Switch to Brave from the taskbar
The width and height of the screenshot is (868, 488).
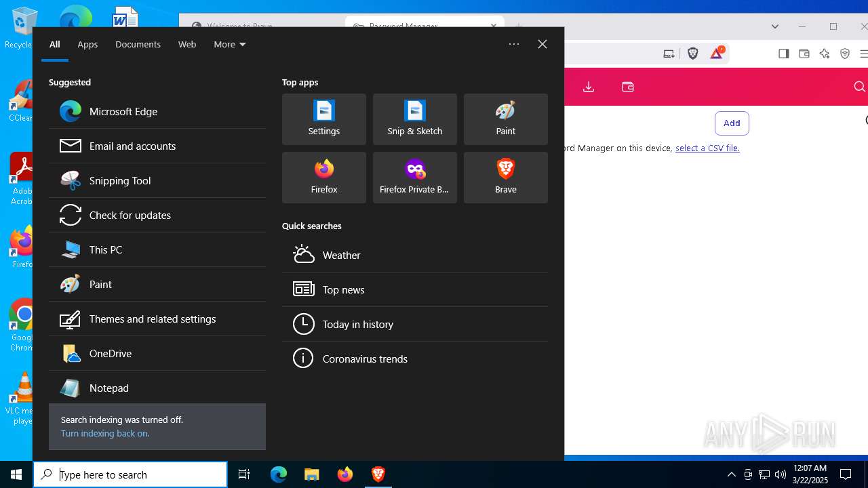click(378, 474)
